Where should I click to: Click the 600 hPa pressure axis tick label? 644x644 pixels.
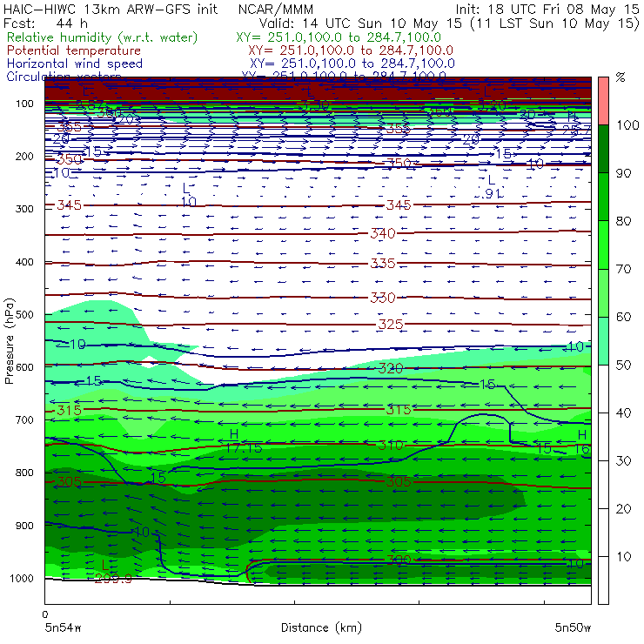(x=24, y=366)
